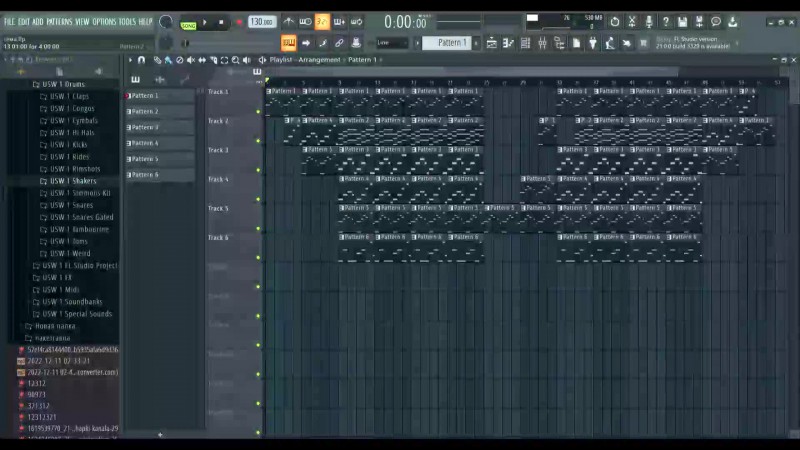
Task: Open the PATTERNS menu
Action: [59, 22]
